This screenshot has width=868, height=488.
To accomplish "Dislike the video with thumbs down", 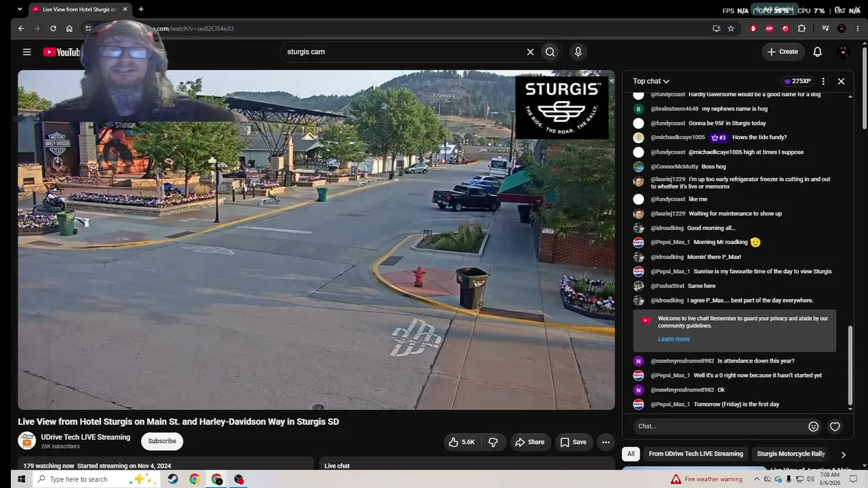I will point(493,442).
